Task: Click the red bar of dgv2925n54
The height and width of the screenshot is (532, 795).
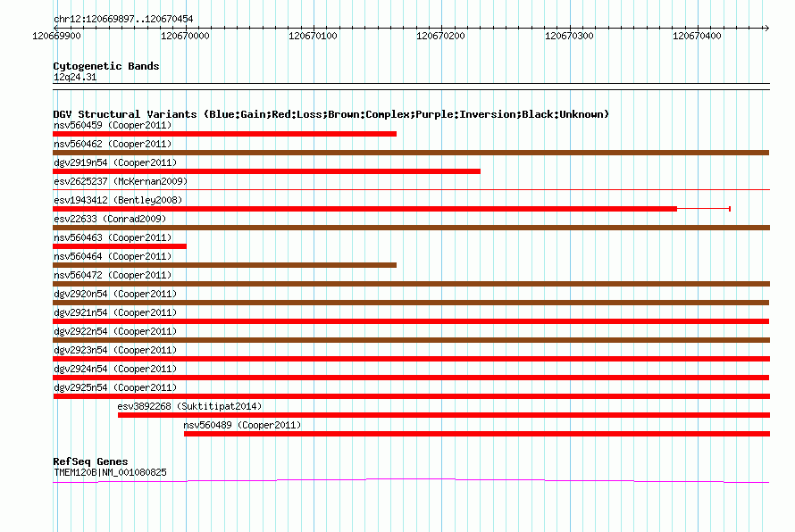Action: 411,396
